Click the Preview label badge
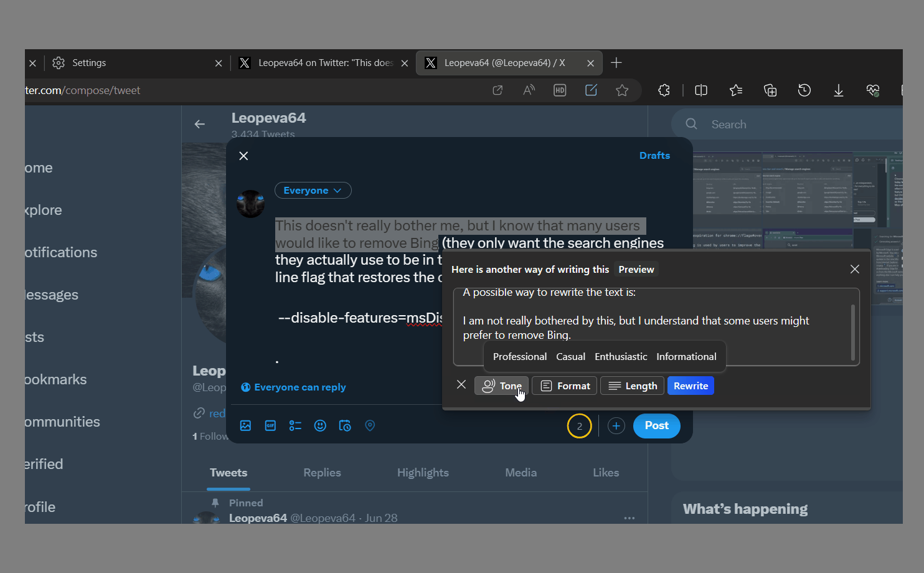 [x=636, y=270]
